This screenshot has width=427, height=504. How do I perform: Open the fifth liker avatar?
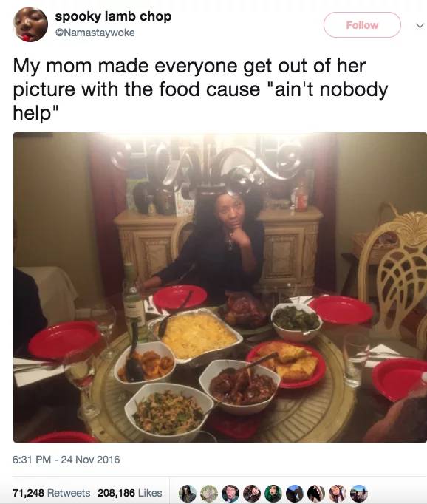[x=273, y=494]
